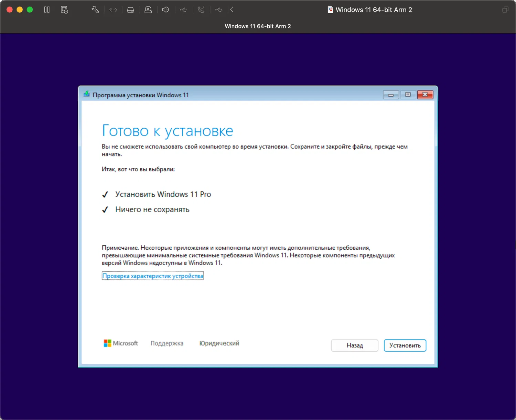This screenshot has width=516, height=420.
Task: Click the Ничего не сохранять line
Action: pos(152,209)
